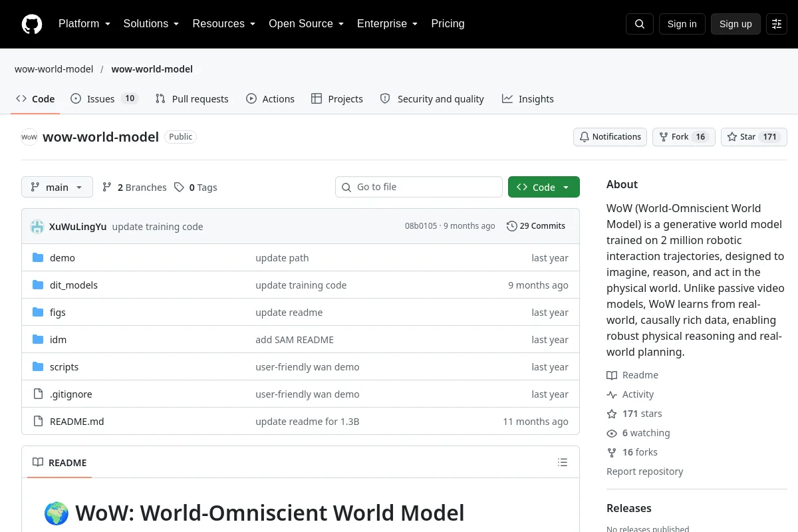
Task: Click the dit_models folder icon
Action: click(x=38, y=285)
